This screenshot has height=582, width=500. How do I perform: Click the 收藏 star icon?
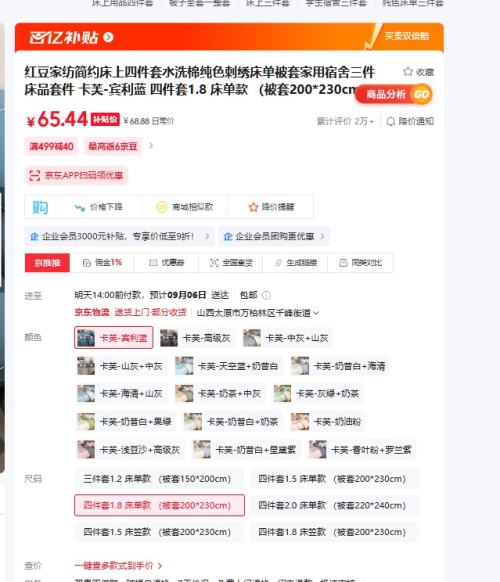[408, 71]
